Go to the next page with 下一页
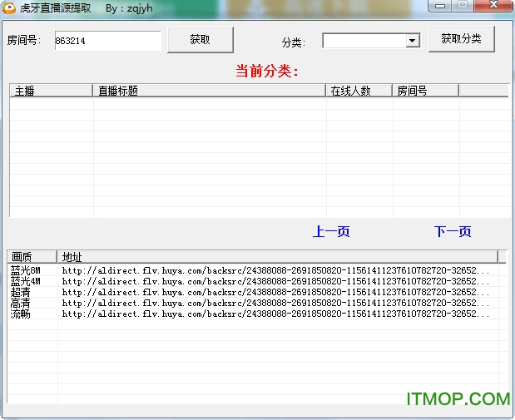The image size is (515, 420). (453, 231)
